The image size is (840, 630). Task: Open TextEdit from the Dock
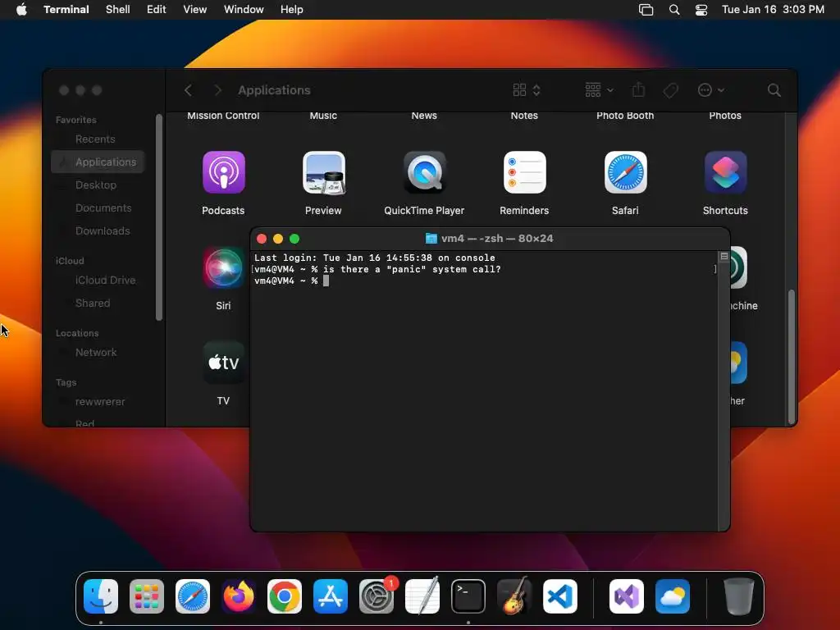point(422,596)
